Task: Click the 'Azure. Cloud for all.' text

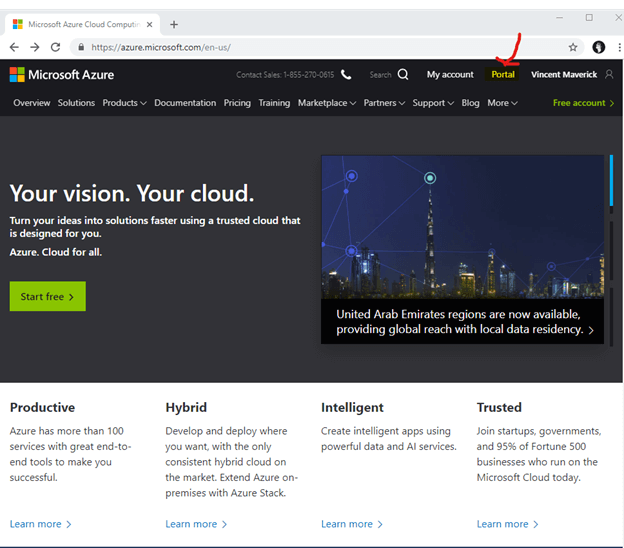Action: tap(56, 252)
